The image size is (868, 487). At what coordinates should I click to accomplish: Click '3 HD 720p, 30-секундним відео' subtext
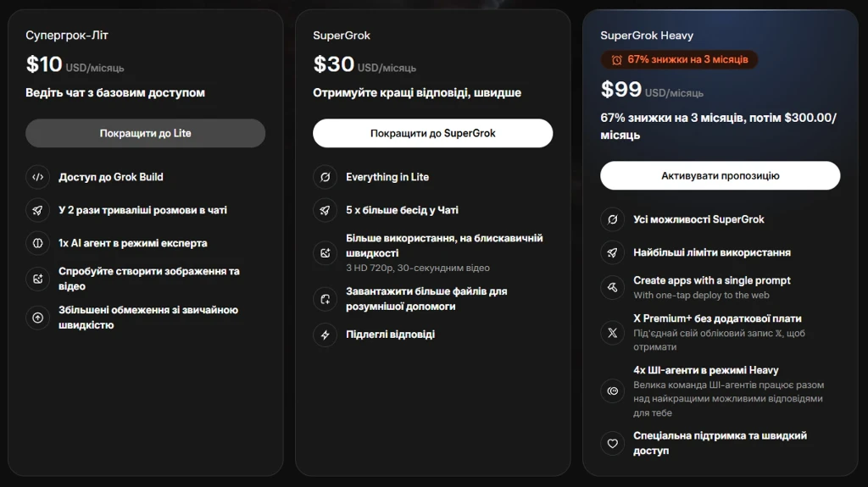tap(417, 268)
